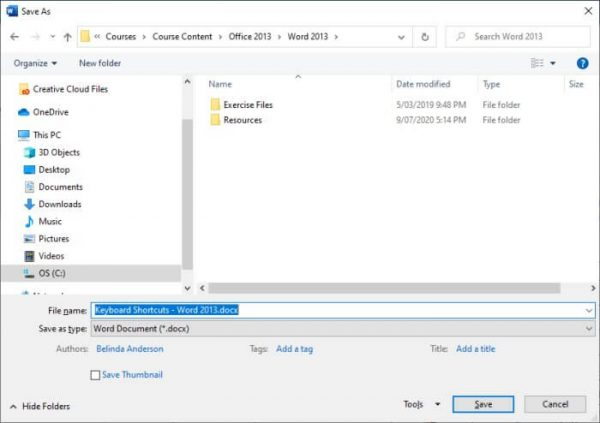The image size is (600, 423).
Task: Open Pictures in the sidebar
Action: 46,238
